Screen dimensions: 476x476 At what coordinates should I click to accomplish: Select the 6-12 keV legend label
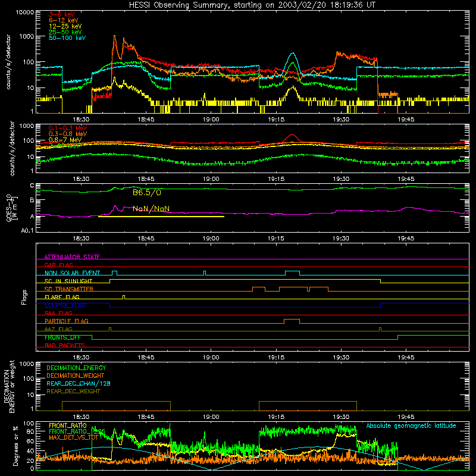pos(64,20)
